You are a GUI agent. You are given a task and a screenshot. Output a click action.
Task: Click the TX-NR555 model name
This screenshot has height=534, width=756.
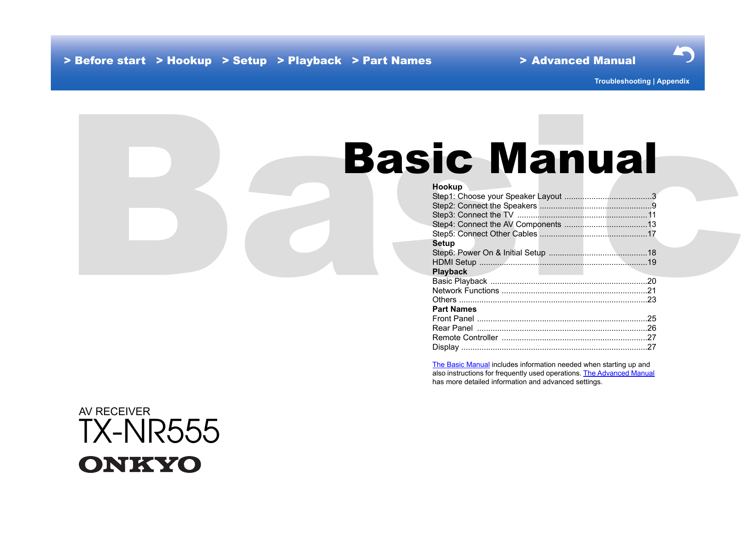pos(149,432)
